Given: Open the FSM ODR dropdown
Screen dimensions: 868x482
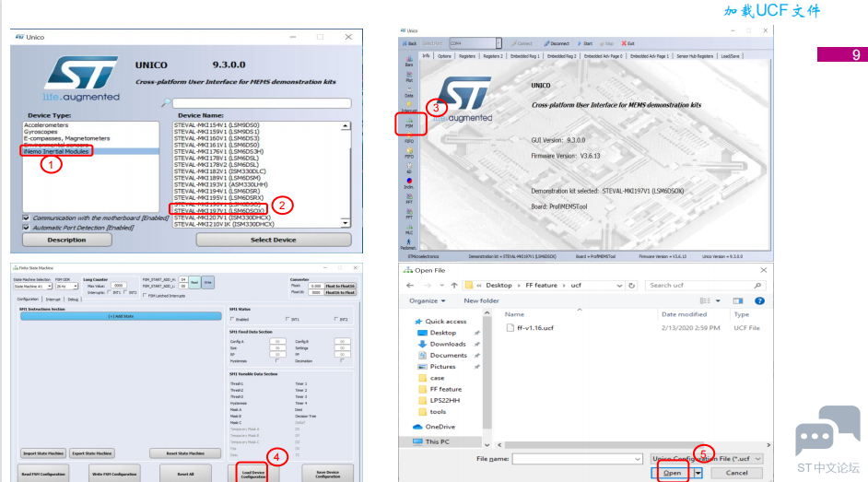Looking at the screenshot, I should [x=76, y=286].
